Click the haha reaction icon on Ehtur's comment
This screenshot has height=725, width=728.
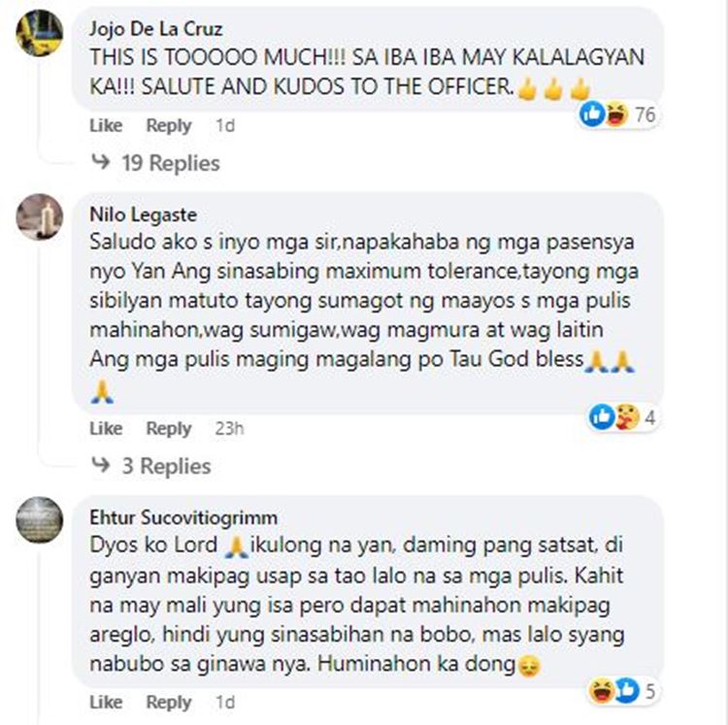coord(602,691)
